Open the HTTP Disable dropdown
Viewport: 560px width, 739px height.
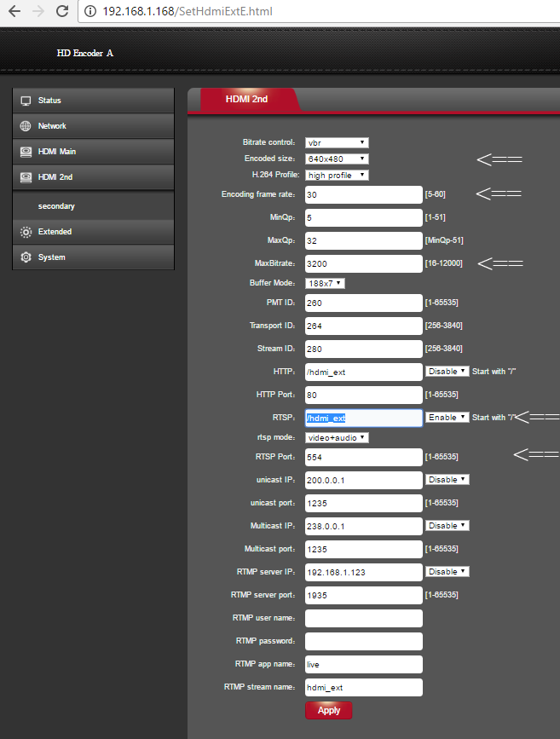pyautogui.click(x=447, y=372)
